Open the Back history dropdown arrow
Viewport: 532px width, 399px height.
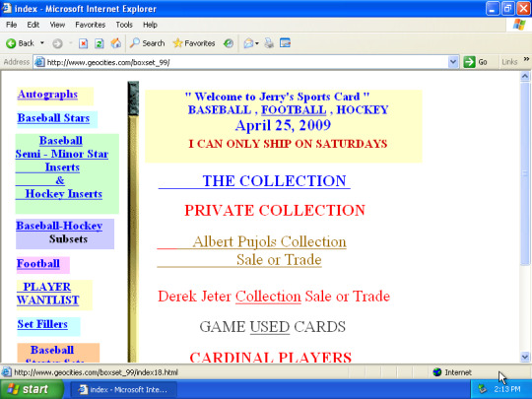42,43
